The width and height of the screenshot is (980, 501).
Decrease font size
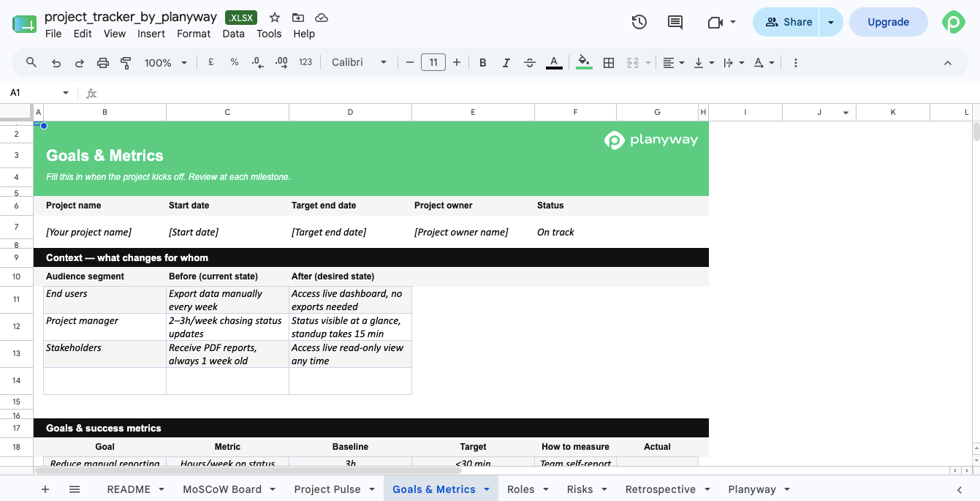[410, 63]
